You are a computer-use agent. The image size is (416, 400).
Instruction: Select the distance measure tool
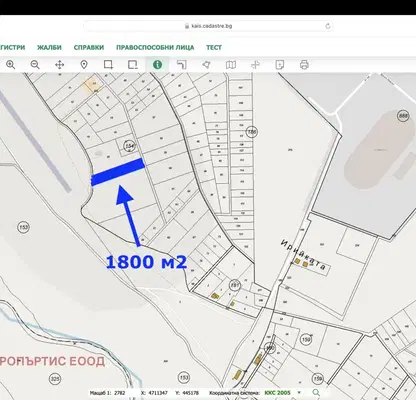182,65
